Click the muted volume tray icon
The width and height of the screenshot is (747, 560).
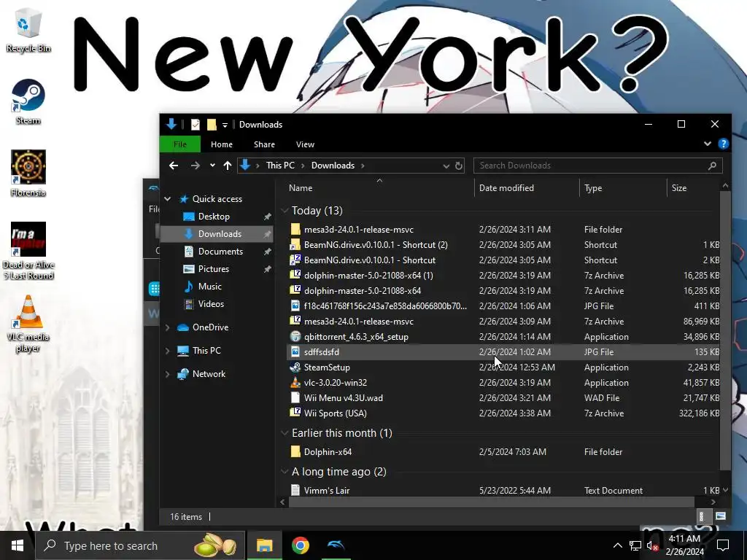coord(652,545)
